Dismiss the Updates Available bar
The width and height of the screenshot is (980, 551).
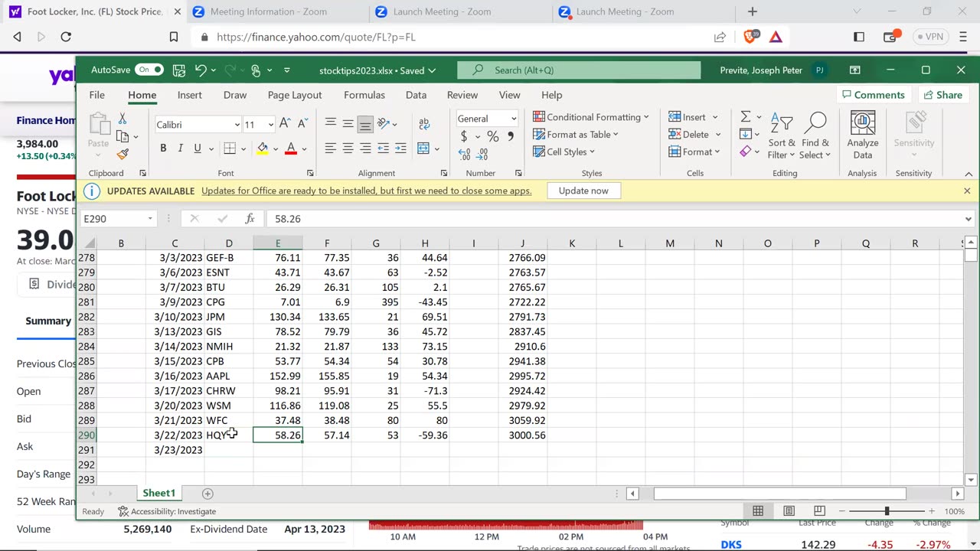pos(967,191)
